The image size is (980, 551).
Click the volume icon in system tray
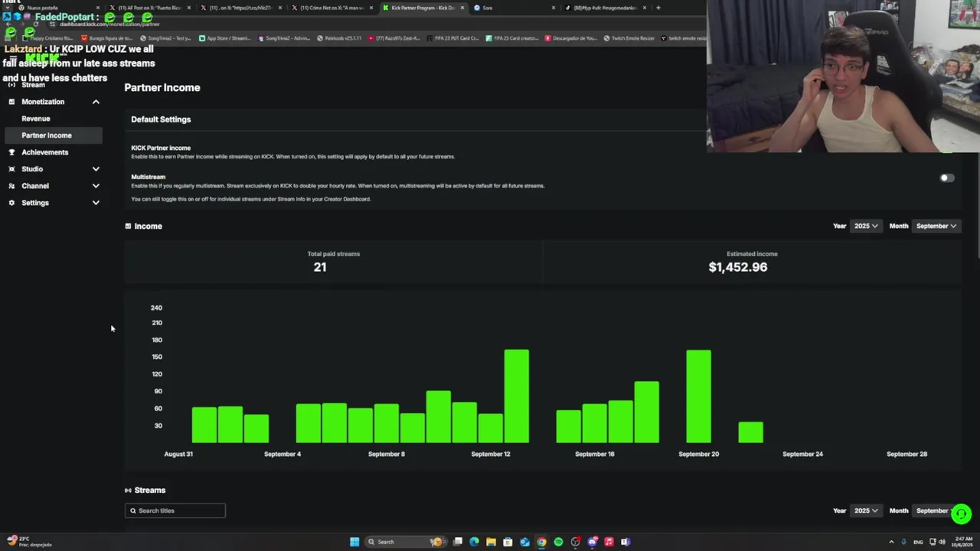[x=942, y=542]
